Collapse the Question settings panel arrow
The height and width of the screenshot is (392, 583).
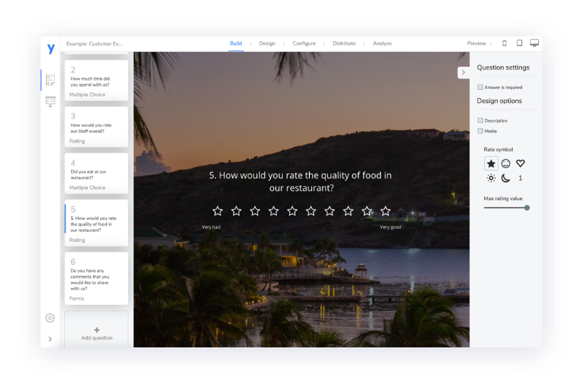[463, 72]
